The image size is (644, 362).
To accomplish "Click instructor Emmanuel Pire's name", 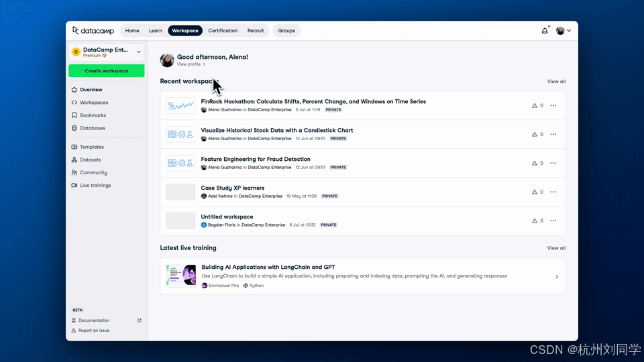I will pos(223,286).
